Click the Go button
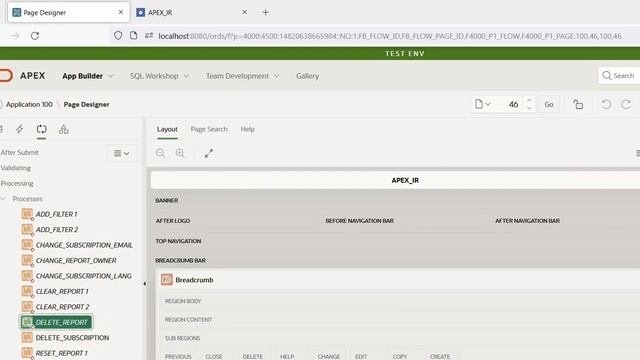The width and height of the screenshot is (640, 360). pos(549,104)
